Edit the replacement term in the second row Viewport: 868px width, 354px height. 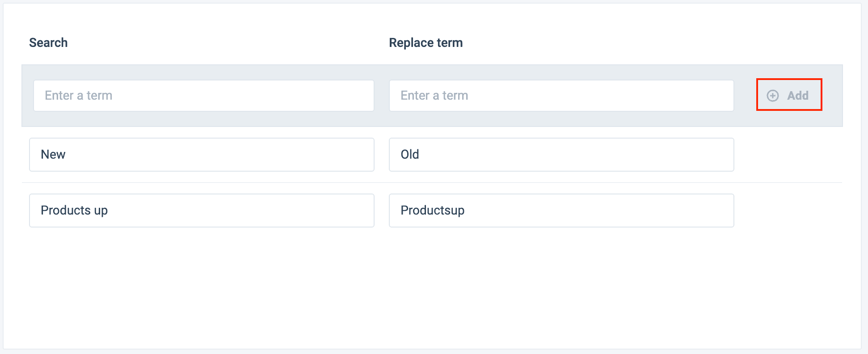tap(561, 211)
